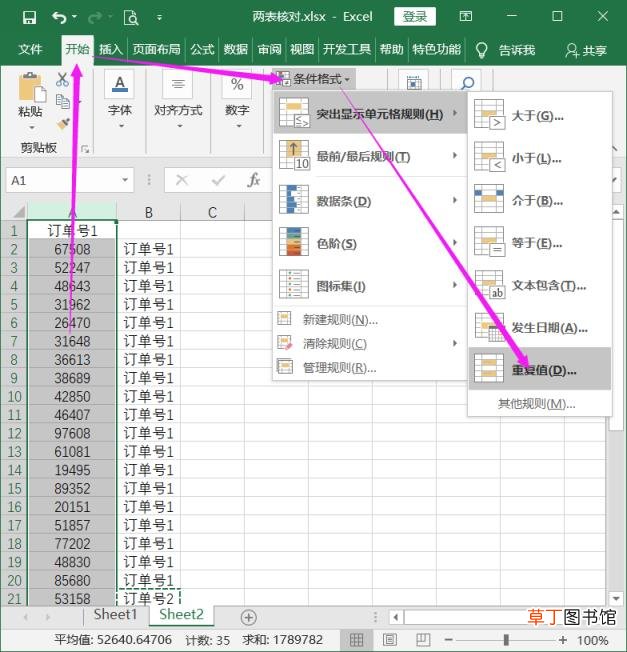Viewport: 627px width, 652px height.
Task: Select 等于 rule option
Action: 540,242
